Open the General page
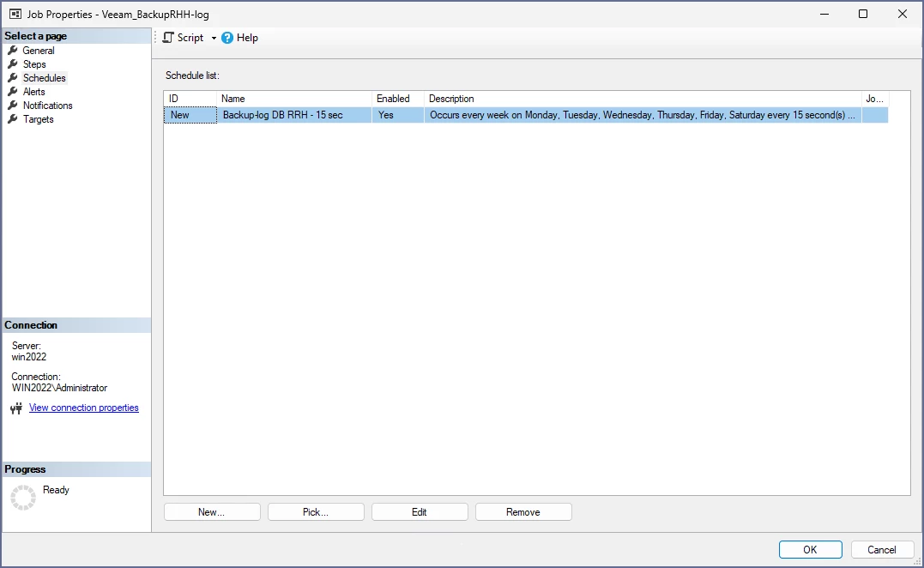 point(39,51)
